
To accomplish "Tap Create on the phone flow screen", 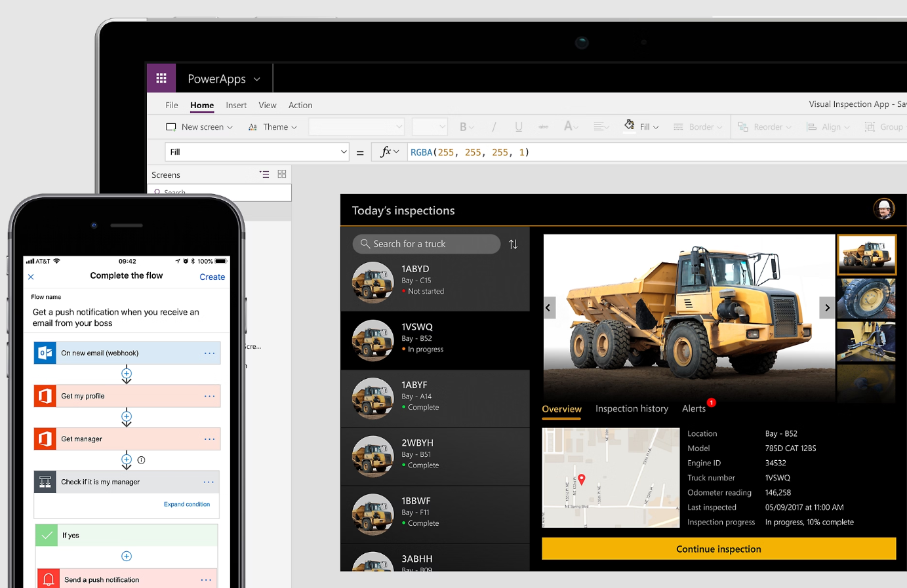I will click(212, 277).
